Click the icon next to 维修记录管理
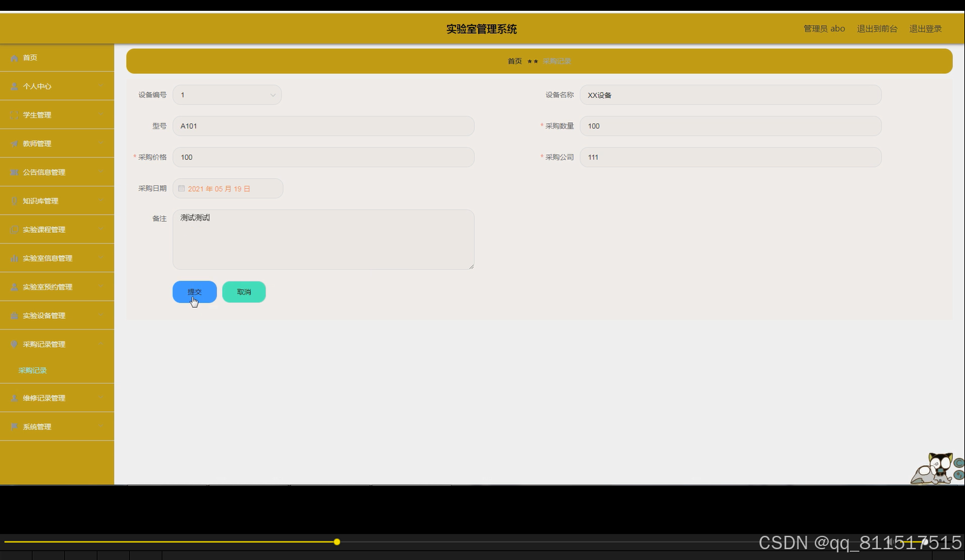 tap(15, 398)
